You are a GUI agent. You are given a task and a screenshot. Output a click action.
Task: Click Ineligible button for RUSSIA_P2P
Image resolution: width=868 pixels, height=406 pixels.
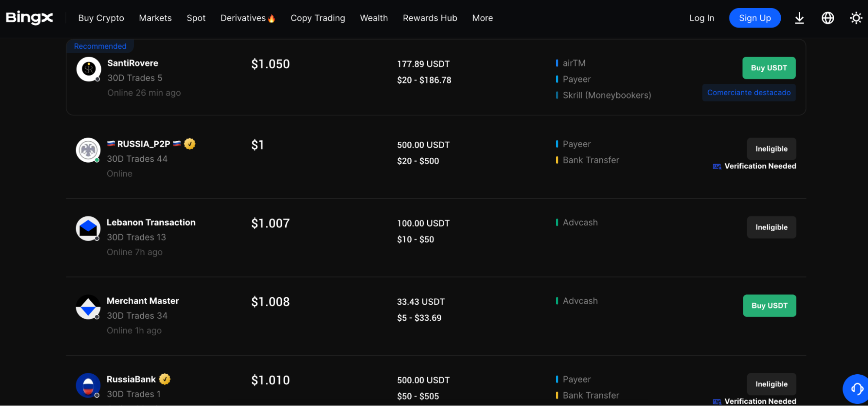point(771,149)
